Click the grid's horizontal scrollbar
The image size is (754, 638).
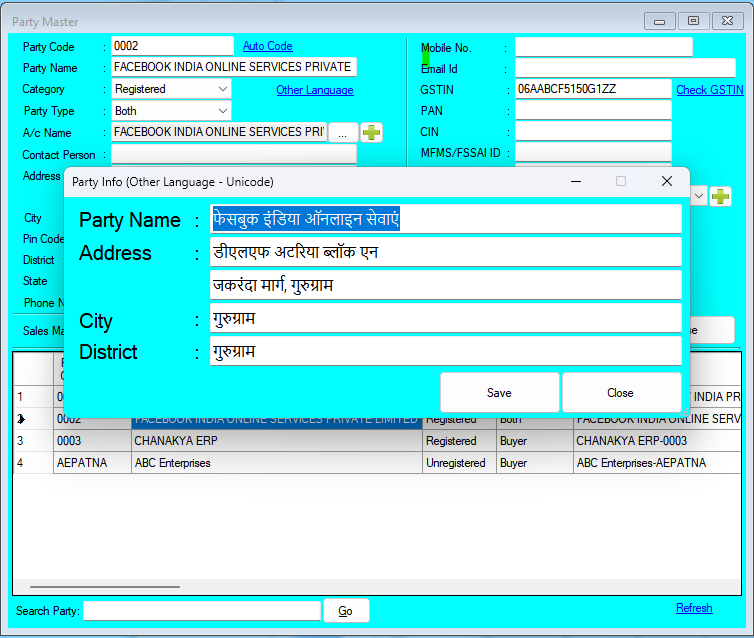105,587
